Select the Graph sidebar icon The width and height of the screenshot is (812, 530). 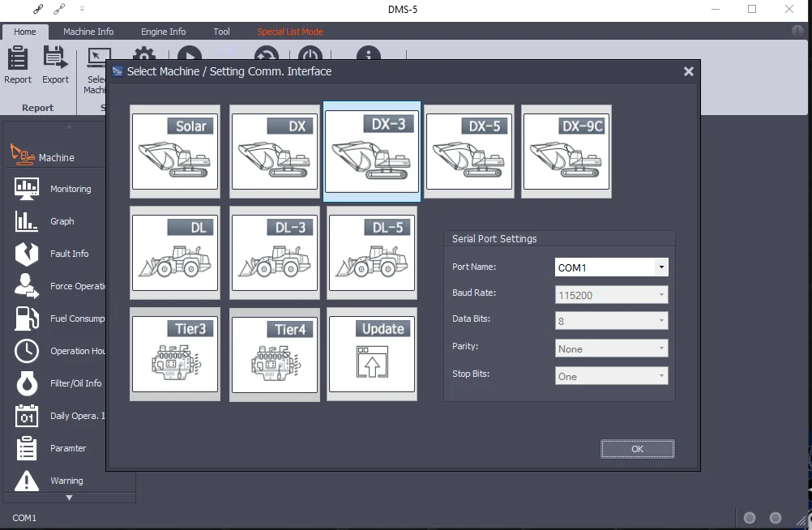[x=27, y=221]
